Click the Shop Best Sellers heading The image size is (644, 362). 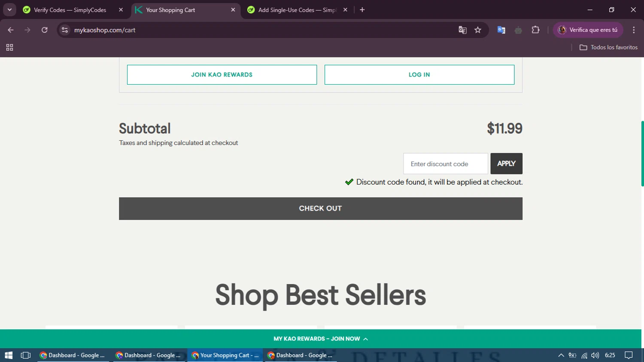click(321, 295)
